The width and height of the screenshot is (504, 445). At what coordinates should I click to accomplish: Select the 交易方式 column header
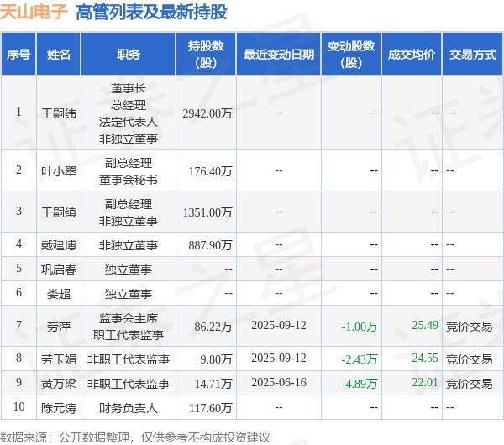472,55
